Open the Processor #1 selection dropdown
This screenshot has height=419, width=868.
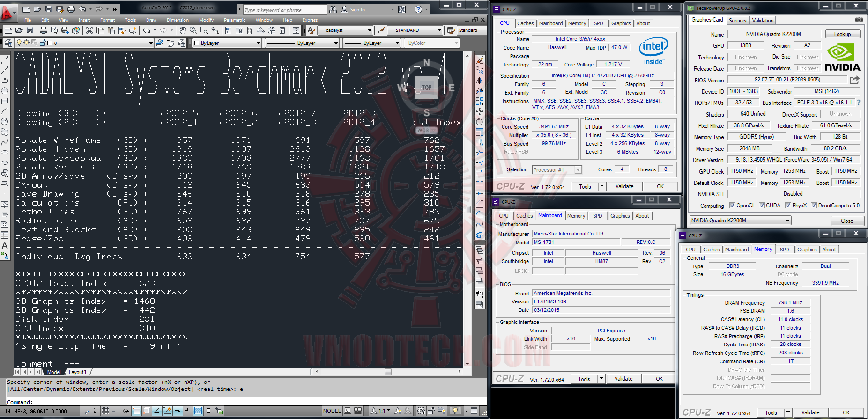click(578, 170)
